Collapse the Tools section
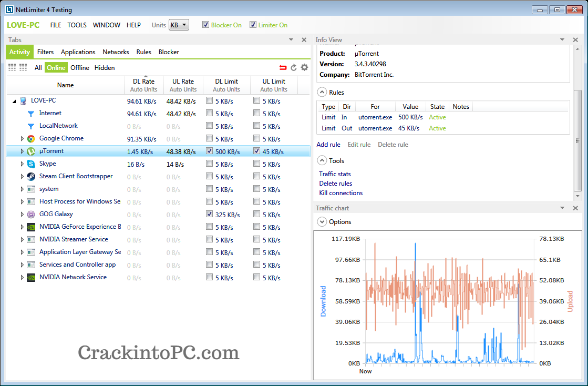588x386 pixels. click(x=322, y=160)
